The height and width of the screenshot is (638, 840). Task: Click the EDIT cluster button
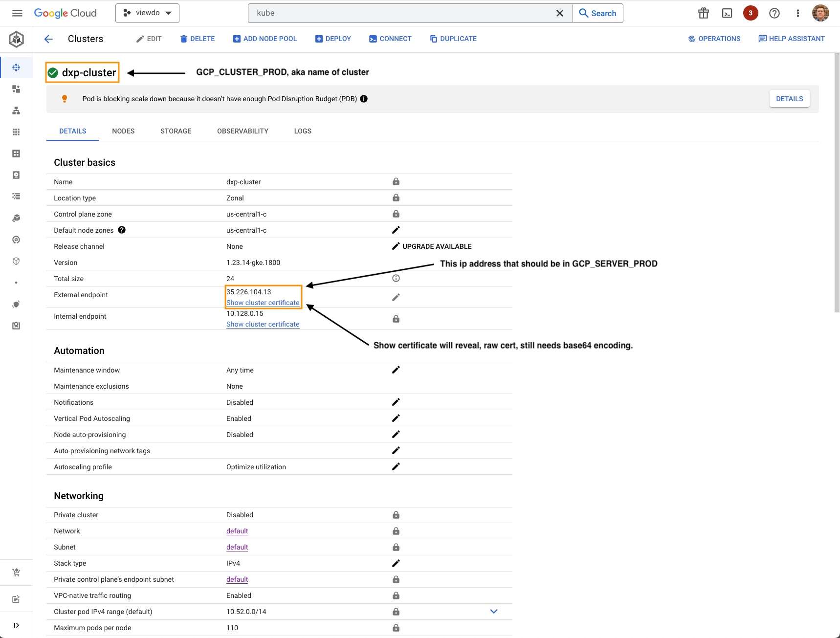coord(149,39)
